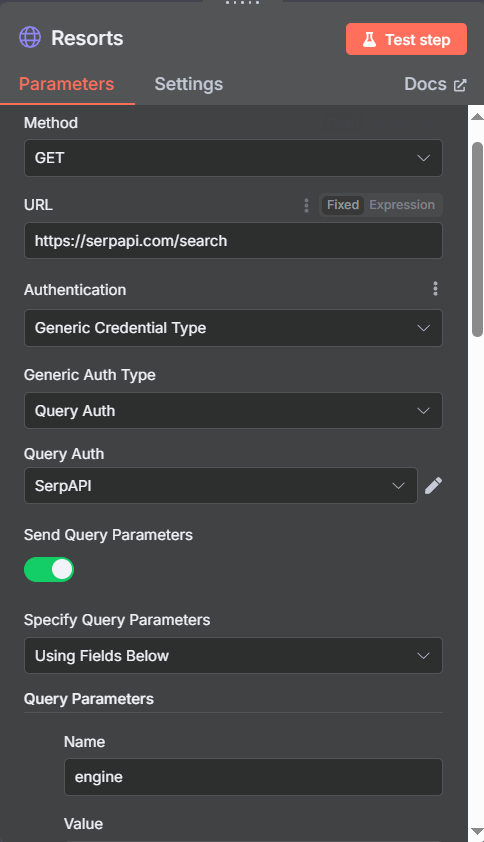The width and height of the screenshot is (484, 842).
Task: Open the Docs external link icon
Action: pos(460,85)
